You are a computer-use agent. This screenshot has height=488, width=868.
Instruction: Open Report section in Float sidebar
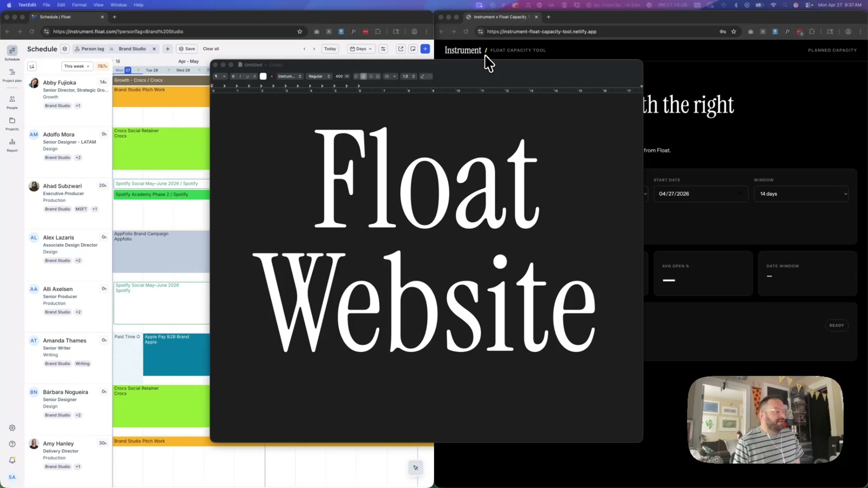click(12, 145)
